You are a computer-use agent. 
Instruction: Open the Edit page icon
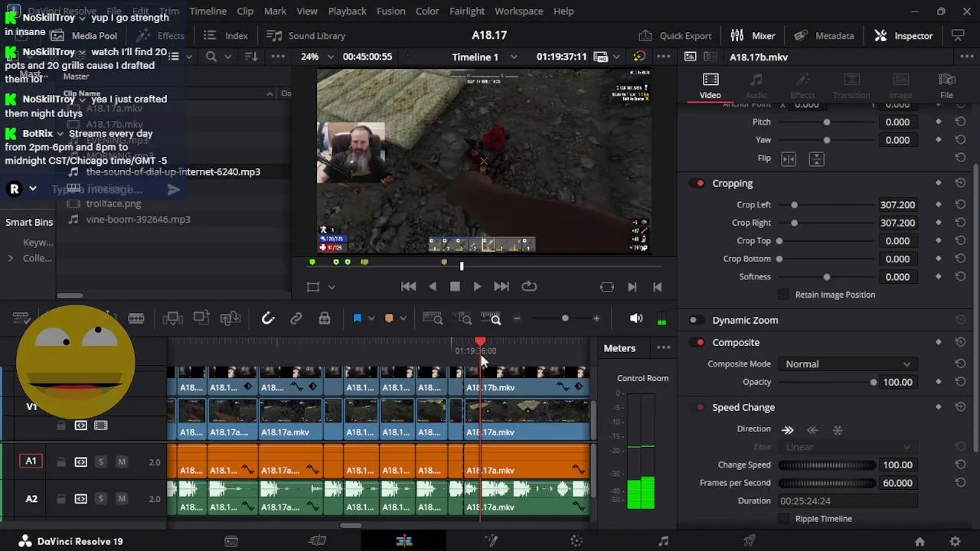point(404,541)
